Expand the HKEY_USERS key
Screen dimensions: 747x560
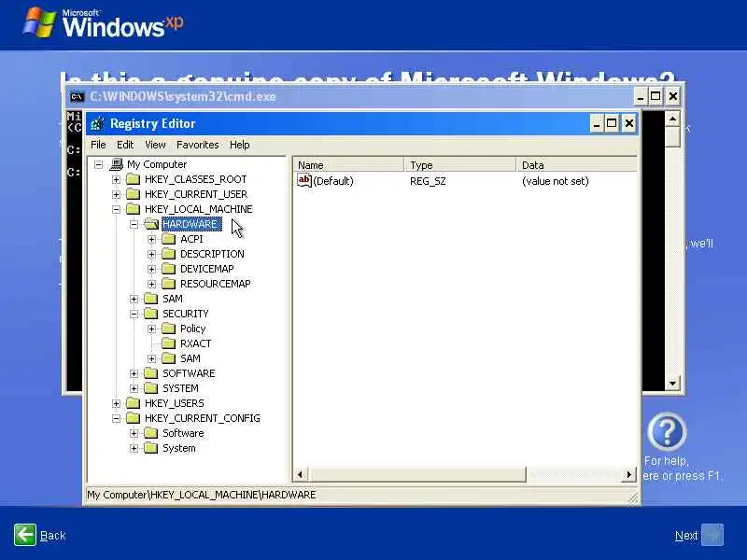tap(116, 404)
